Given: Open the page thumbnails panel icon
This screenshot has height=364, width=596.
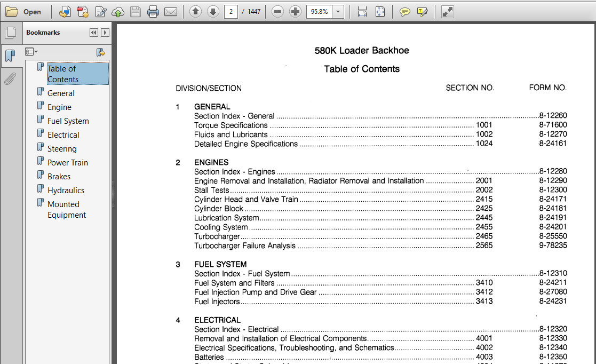Looking at the screenshot, I should coord(11,33).
